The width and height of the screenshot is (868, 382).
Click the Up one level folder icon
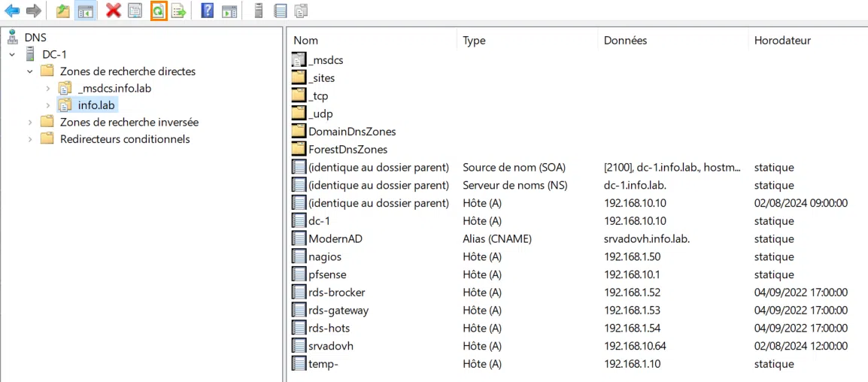click(63, 11)
